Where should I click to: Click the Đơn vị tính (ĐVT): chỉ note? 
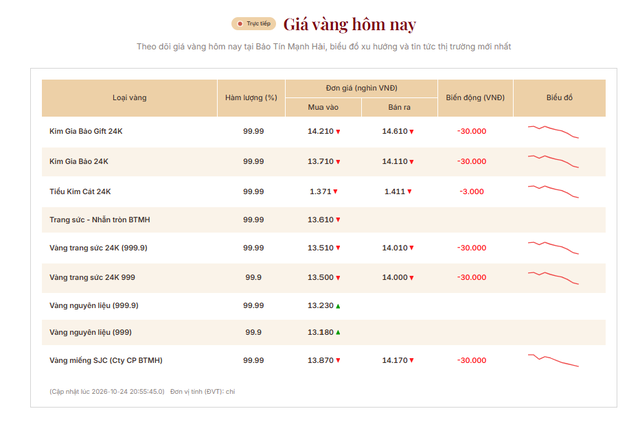202,392
